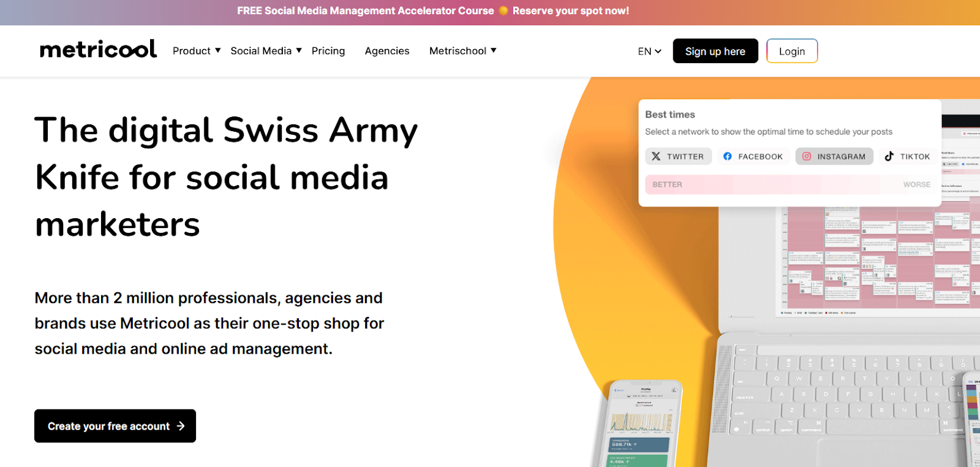Open the Agencies menu item
Viewport: 980px width, 467px height.
pos(387,51)
